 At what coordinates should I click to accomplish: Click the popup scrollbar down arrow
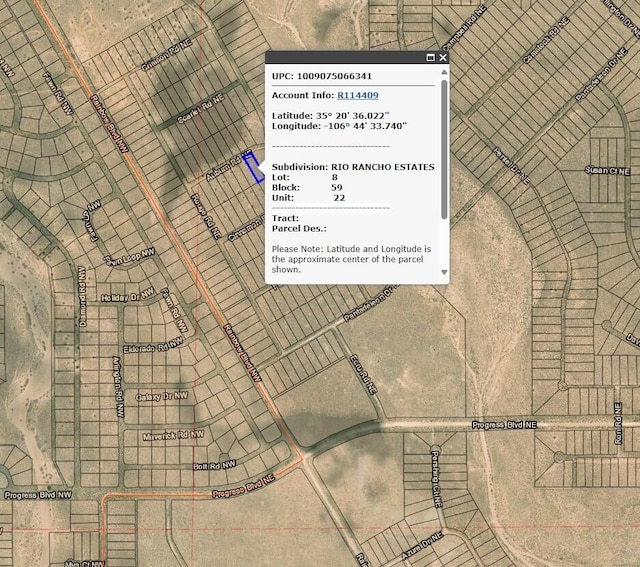pyautogui.click(x=444, y=272)
